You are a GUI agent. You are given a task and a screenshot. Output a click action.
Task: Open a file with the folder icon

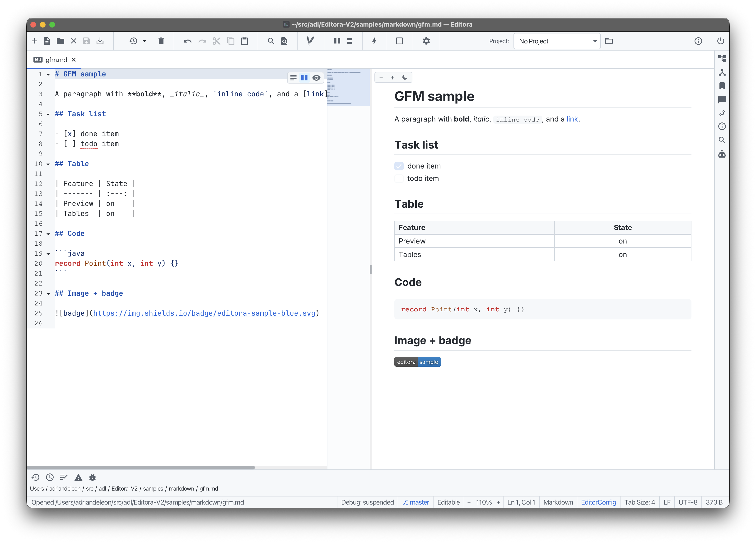pos(60,41)
